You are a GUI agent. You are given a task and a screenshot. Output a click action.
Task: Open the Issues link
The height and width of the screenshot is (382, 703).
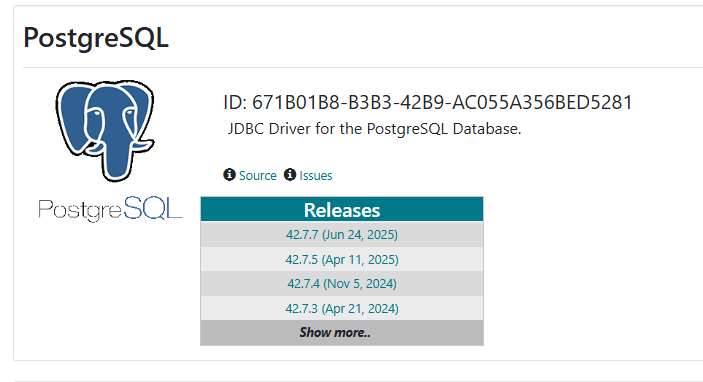[x=316, y=175]
